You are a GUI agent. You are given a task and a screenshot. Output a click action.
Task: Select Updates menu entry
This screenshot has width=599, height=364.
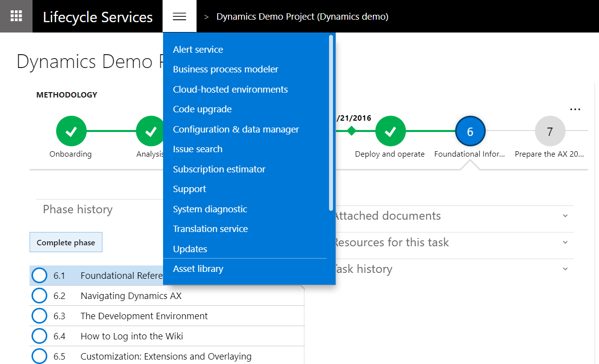click(190, 249)
